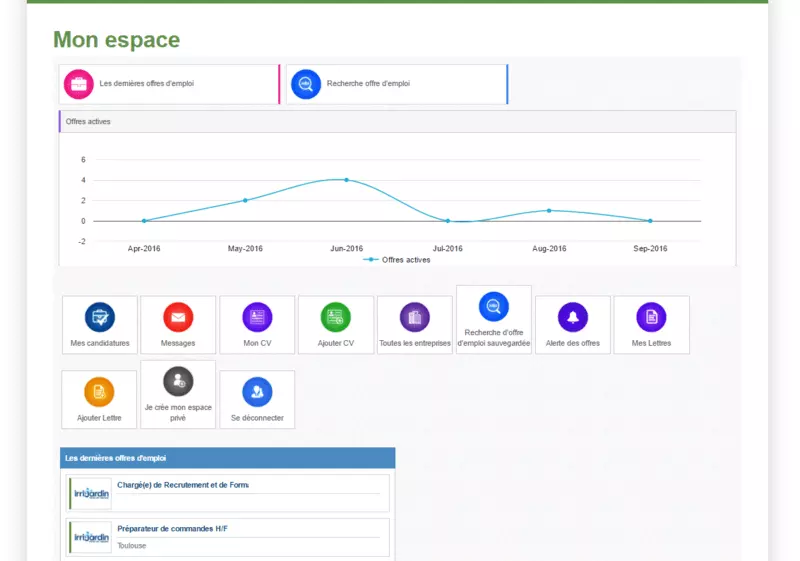Open the red Messages envelope icon

pyautogui.click(x=178, y=317)
